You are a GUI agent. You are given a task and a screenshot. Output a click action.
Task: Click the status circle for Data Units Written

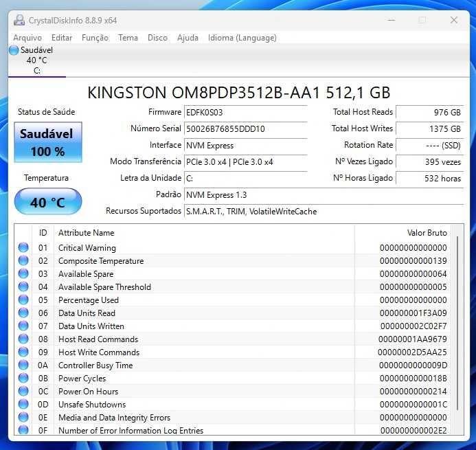23,326
